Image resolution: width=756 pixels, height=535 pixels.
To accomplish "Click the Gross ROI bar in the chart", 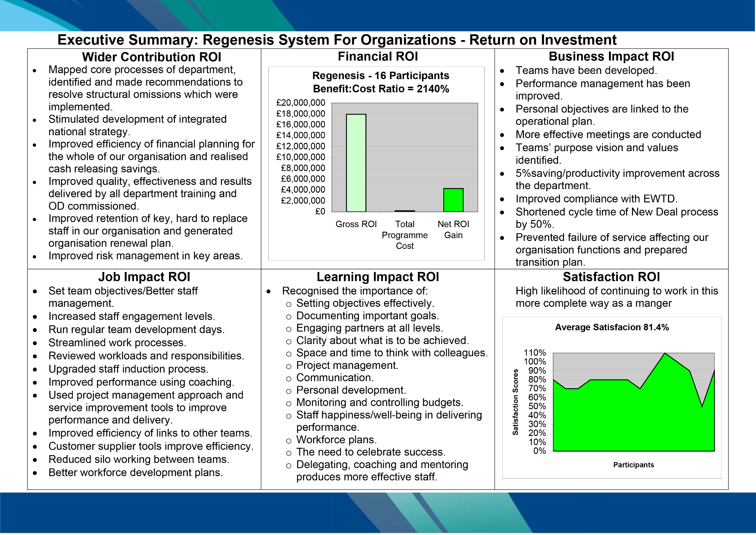I will pyautogui.click(x=356, y=163).
